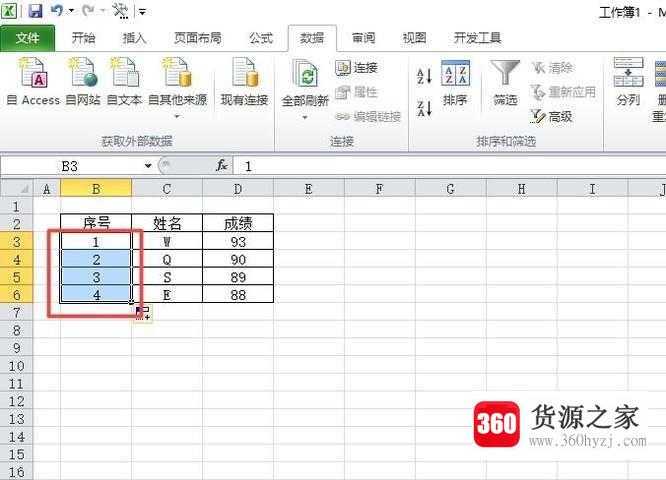666x480 pixels.
Task: Select column C header
Action: pyautogui.click(x=167, y=189)
